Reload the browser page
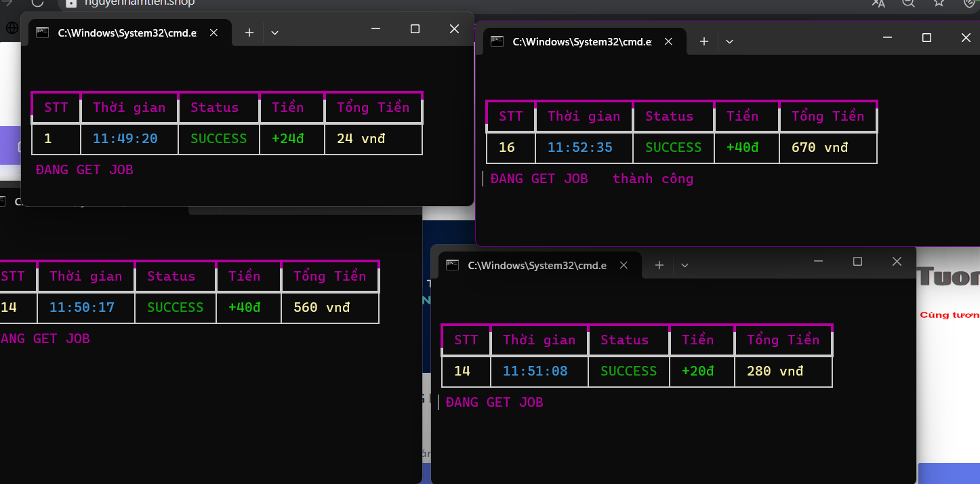Image resolution: width=980 pixels, height=484 pixels. coord(37,3)
